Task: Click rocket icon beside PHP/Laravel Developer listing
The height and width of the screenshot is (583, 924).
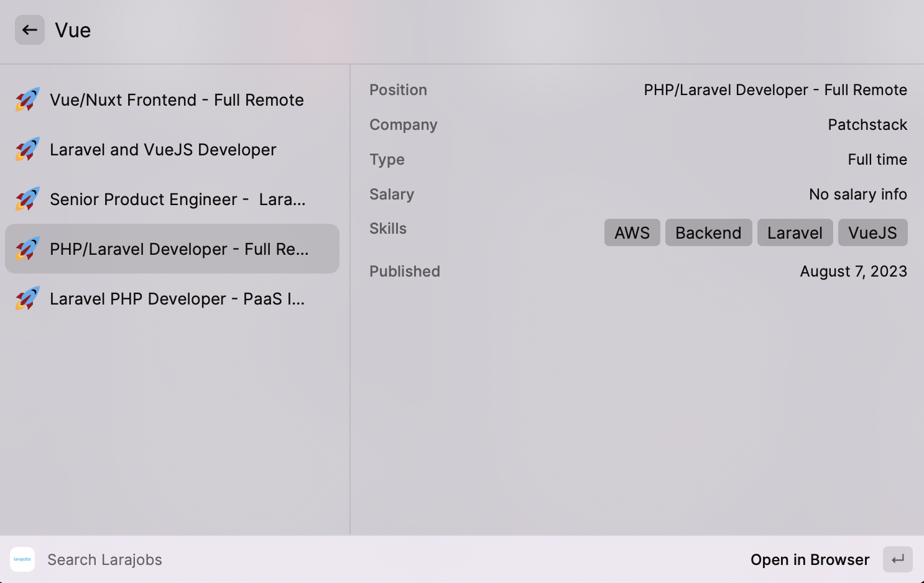Action: point(27,249)
